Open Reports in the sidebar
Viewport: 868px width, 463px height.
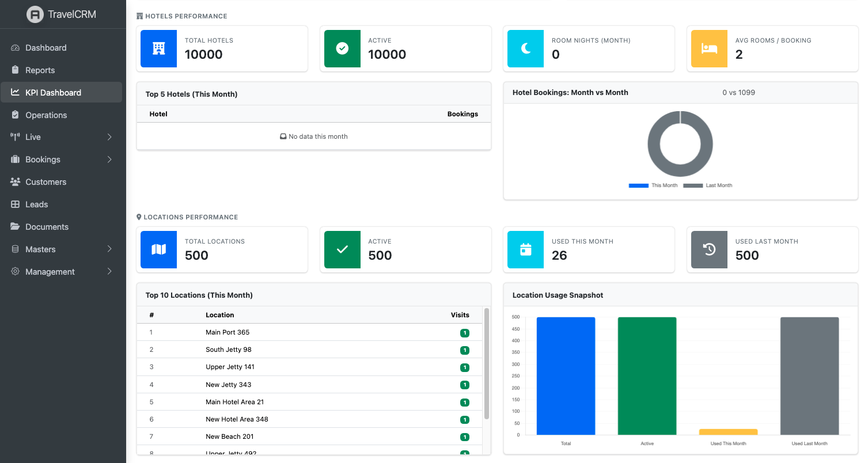(x=61, y=70)
